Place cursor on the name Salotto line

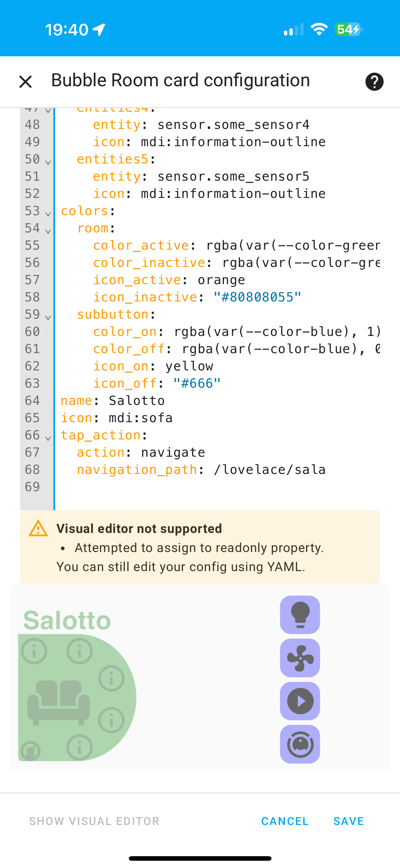tap(137, 401)
